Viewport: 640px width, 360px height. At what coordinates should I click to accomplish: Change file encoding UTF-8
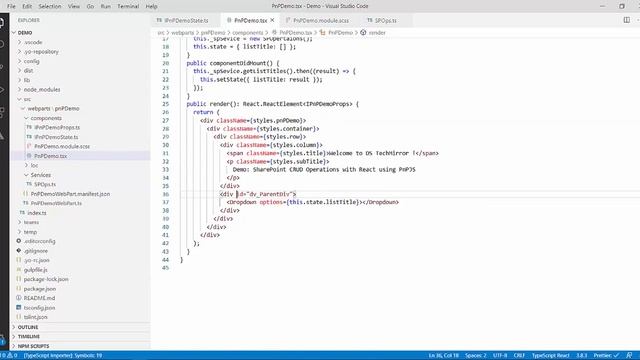click(x=500, y=356)
